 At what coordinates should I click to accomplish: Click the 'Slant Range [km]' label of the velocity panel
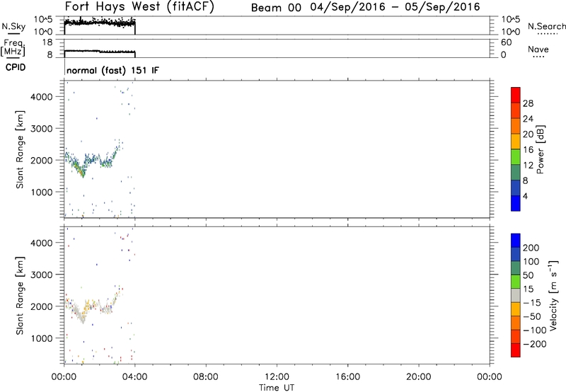pos(20,296)
